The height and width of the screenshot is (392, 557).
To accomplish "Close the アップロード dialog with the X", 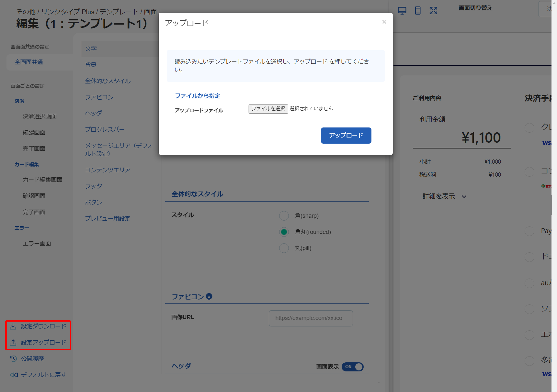I will tap(384, 22).
